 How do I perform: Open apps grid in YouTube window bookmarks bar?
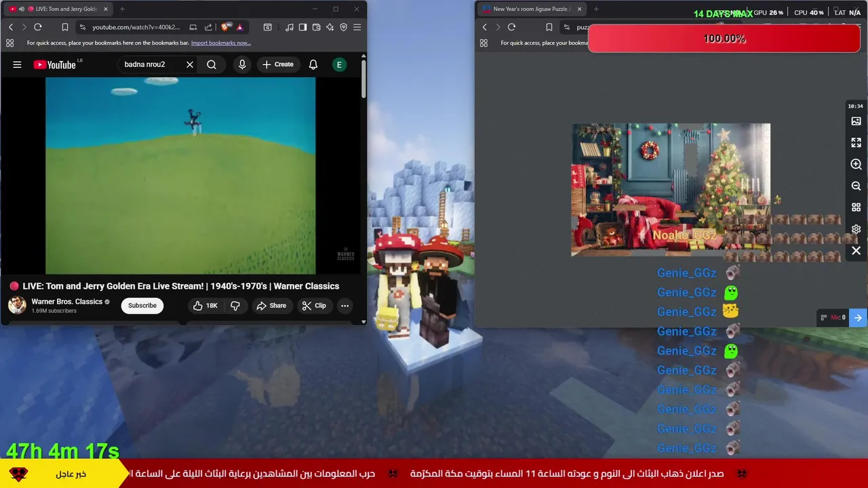point(9,43)
